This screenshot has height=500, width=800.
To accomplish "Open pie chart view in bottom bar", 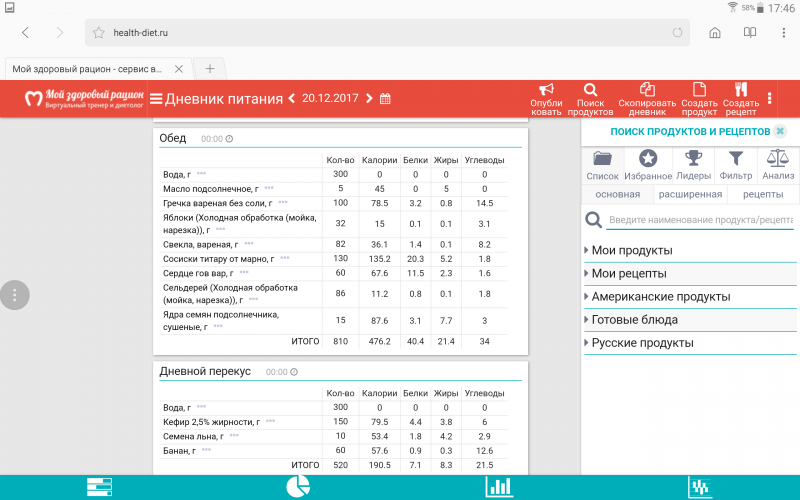I will tap(299, 486).
